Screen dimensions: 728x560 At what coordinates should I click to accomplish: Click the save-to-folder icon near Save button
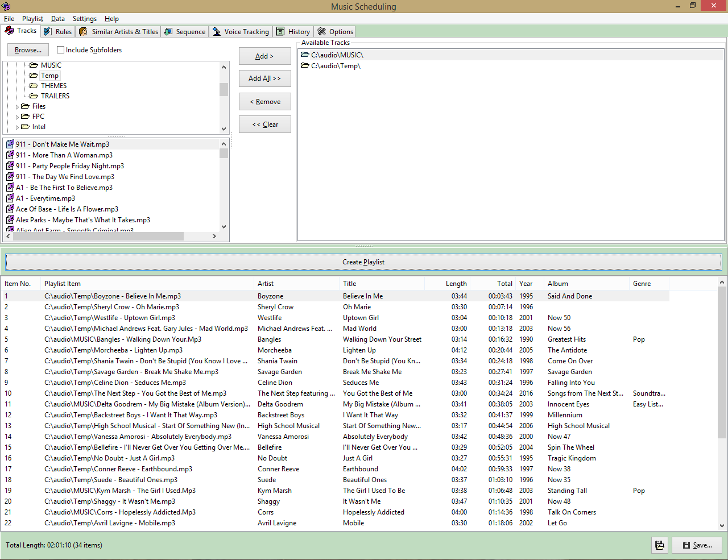click(x=660, y=545)
